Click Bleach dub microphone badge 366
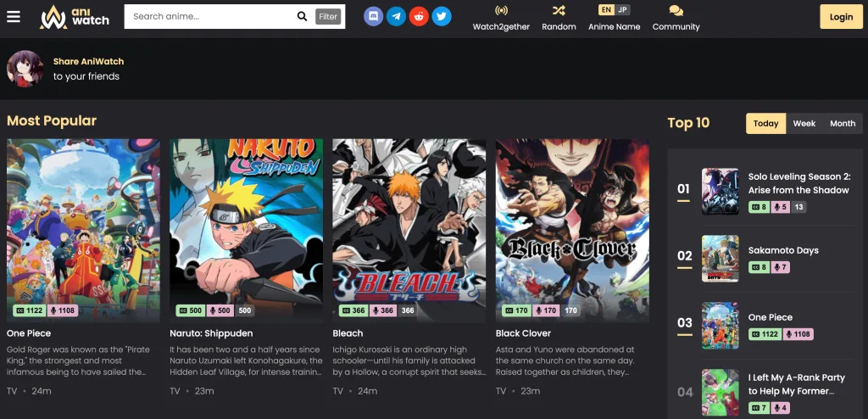Viewport: 868px width, 419px height. 382,310
